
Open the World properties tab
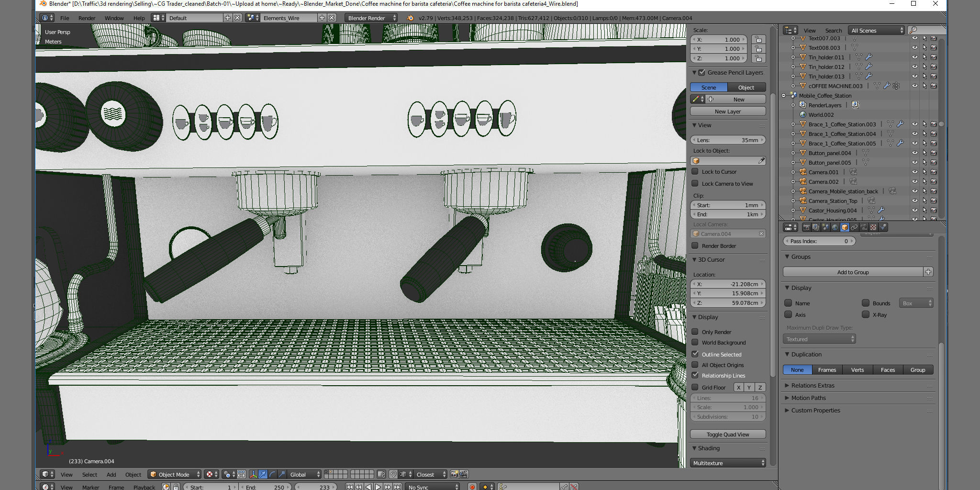pyautogui.click(x=835, y=227)
